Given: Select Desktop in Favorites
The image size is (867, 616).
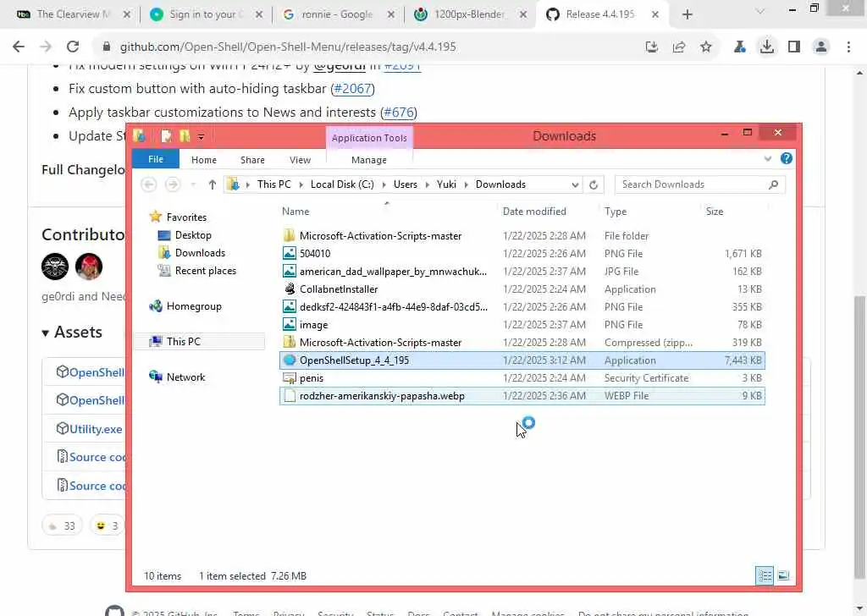Looking at the screenshot, I should pos(193,234).
